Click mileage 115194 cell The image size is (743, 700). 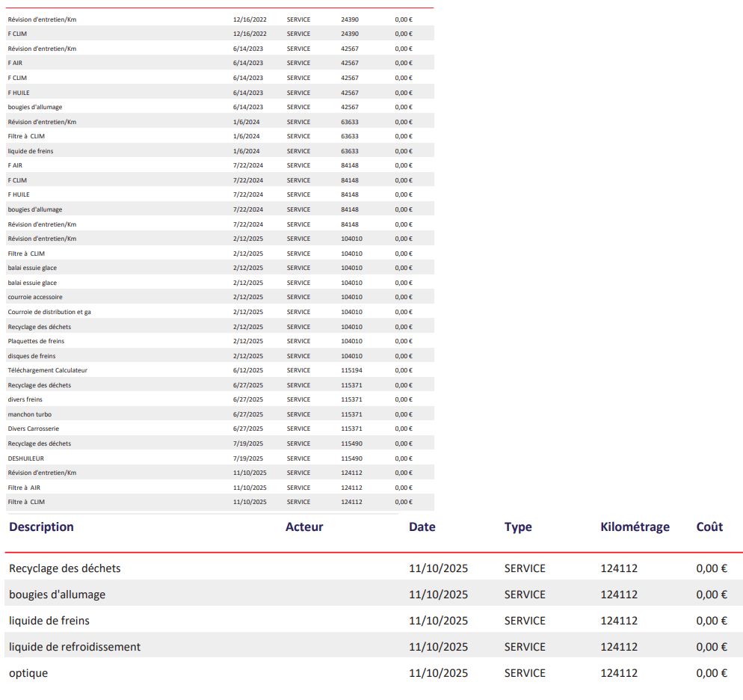tap(351, 370)
